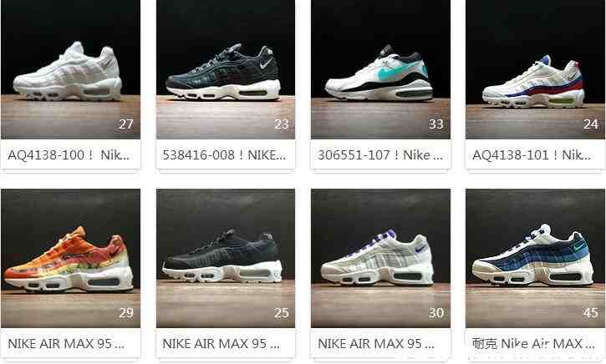Viewport: 606px width, 364px height.
Task: Open the dark navy 538416-008 sneaker photo
Action: tap(226, 69)
